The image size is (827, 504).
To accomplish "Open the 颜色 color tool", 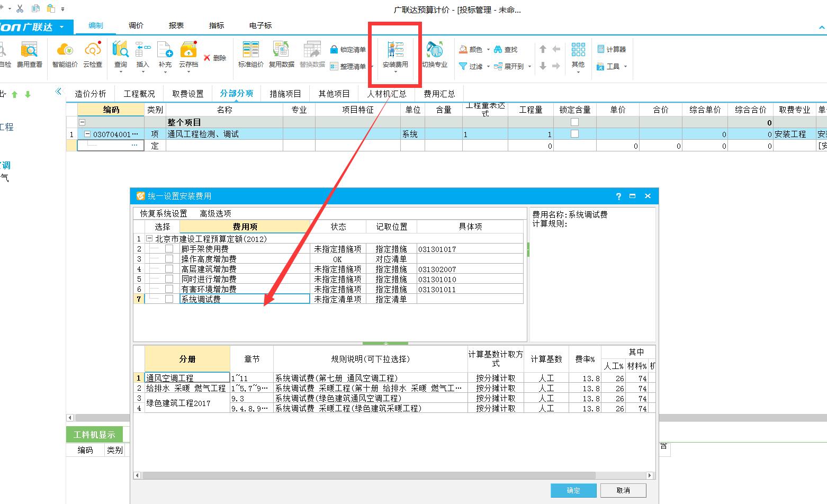I will coord(471,49).
